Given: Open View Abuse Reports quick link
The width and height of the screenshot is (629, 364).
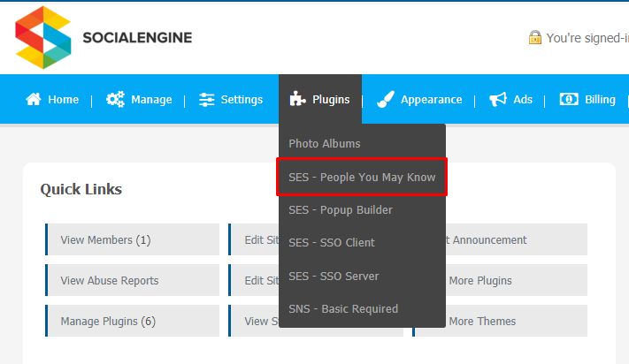Looking at the screenshot, I should pyautogui.click(x=133, y=280).
